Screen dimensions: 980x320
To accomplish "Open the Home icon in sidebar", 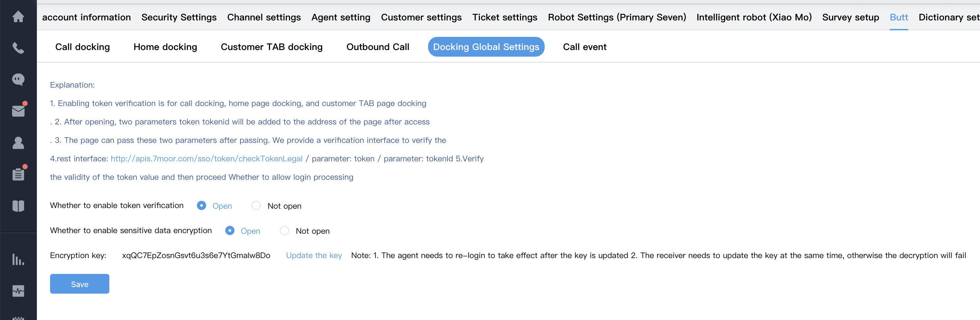I will (x=18, y=17).
